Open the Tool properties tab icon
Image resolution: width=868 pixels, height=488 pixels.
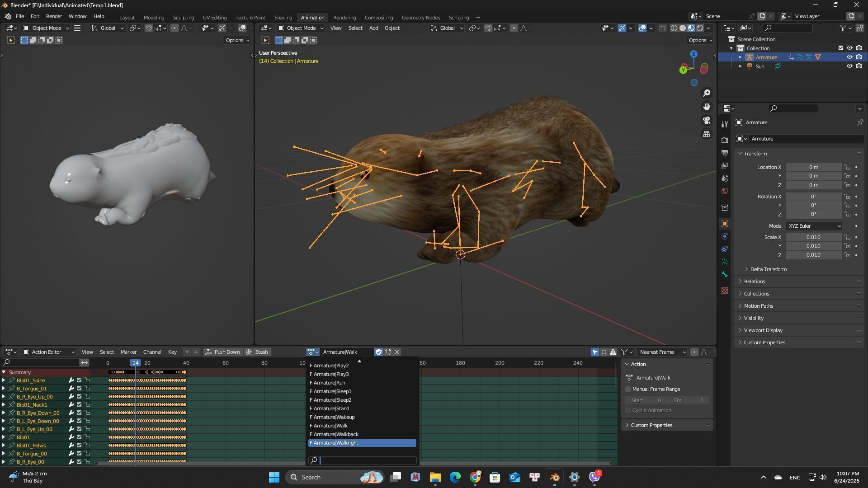click(x=725, y=124)
